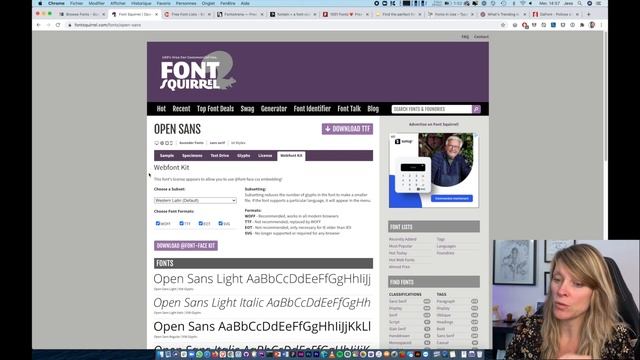Open Historique menu in menu bar
Image resolution: width=640 pixels, height=360 pixels.
141,3
